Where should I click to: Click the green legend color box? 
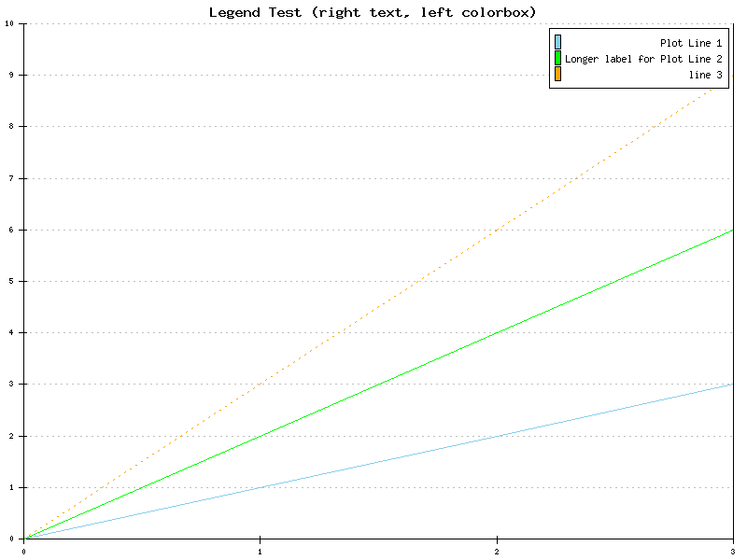[x=557, y=58]
